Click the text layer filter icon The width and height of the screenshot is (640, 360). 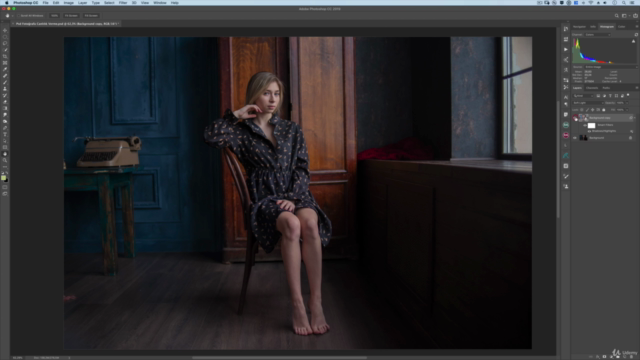click(x=610, y=96)
